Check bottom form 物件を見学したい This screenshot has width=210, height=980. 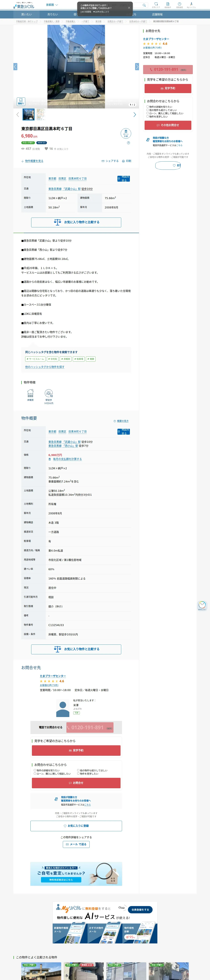coord(78,773)
